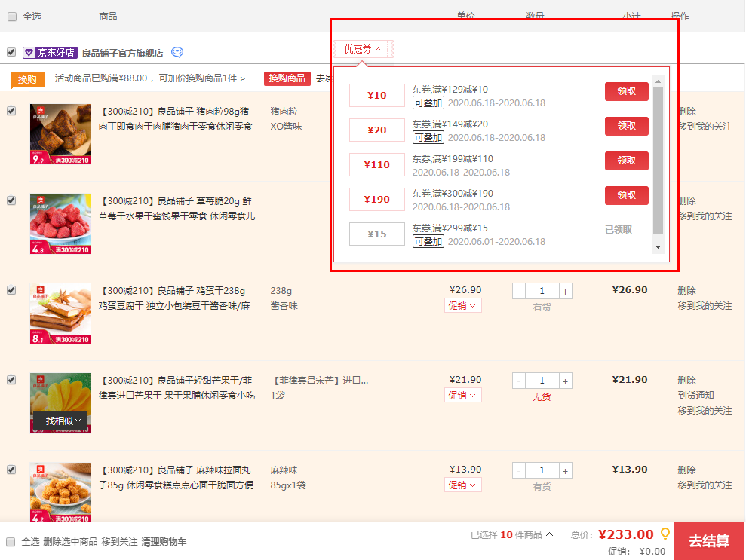The height and width of the screenshot is (560, 746).
Task: Click the scrollbar down arrow in coupon list
Action: pyautogui.click(x=658, y=246)
